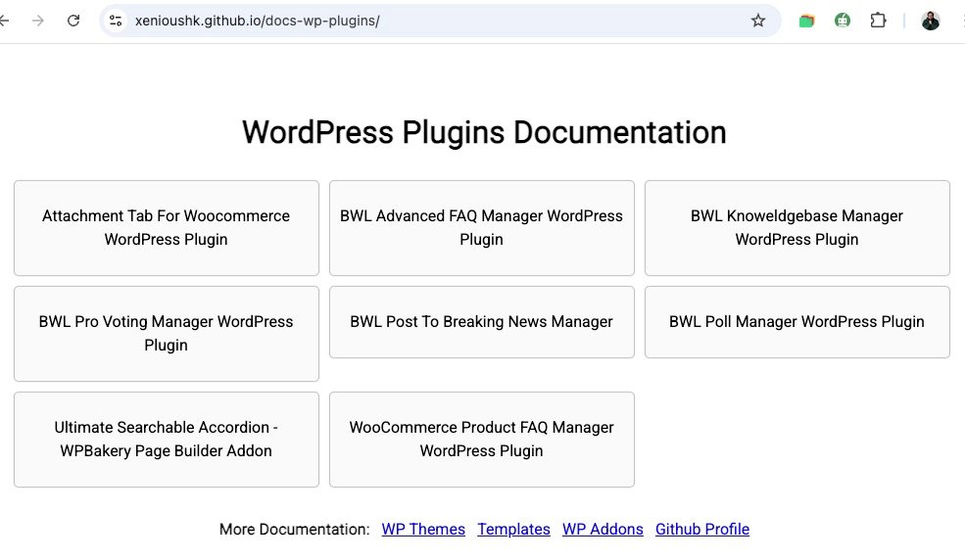Viewport: 965px width, 560px height.
Task: Visit the Github Profile link
Action: 702,530
